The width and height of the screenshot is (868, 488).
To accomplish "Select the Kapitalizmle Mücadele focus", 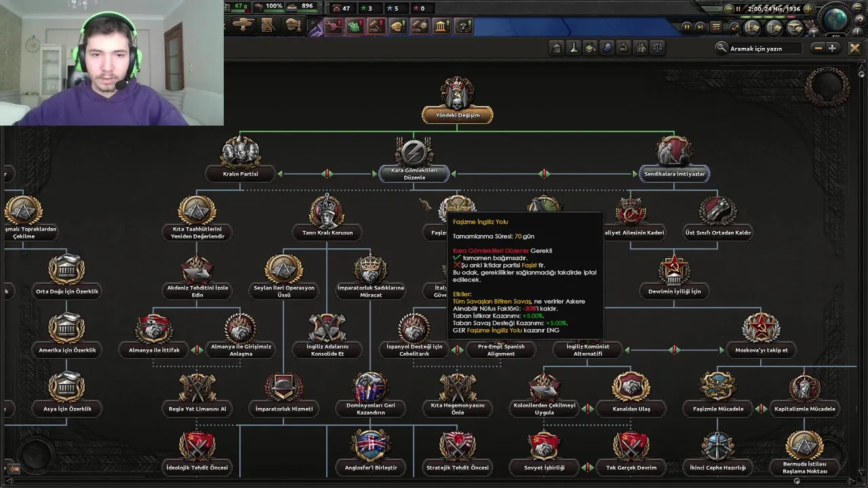I will click(x=804, y=394).
